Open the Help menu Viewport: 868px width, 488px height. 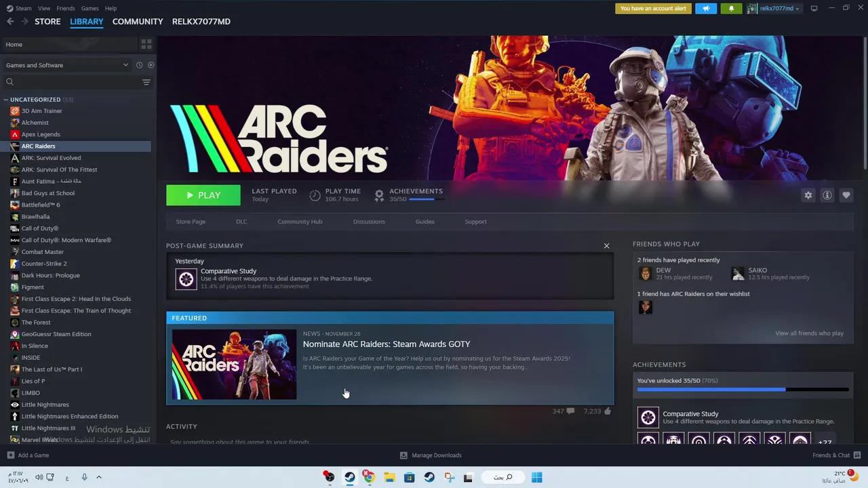point(111,8)
